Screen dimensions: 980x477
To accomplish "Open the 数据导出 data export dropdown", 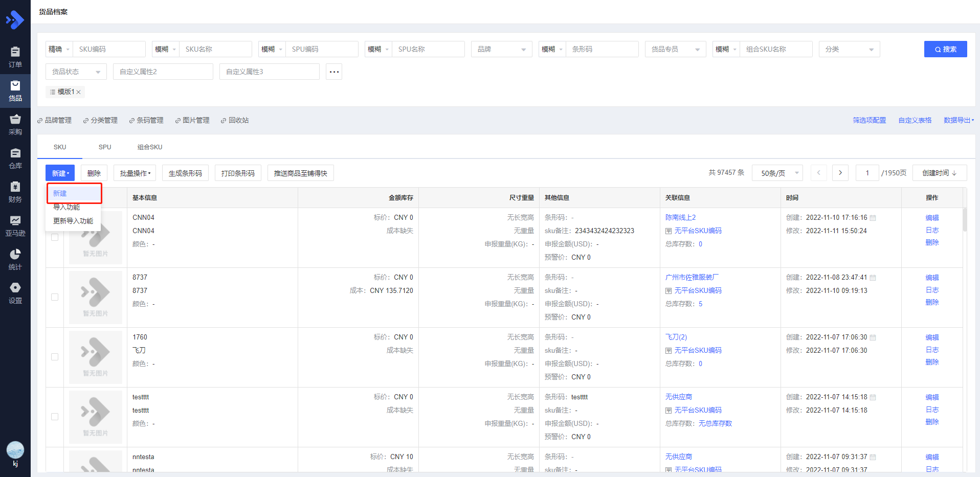I will pos(959,120).
